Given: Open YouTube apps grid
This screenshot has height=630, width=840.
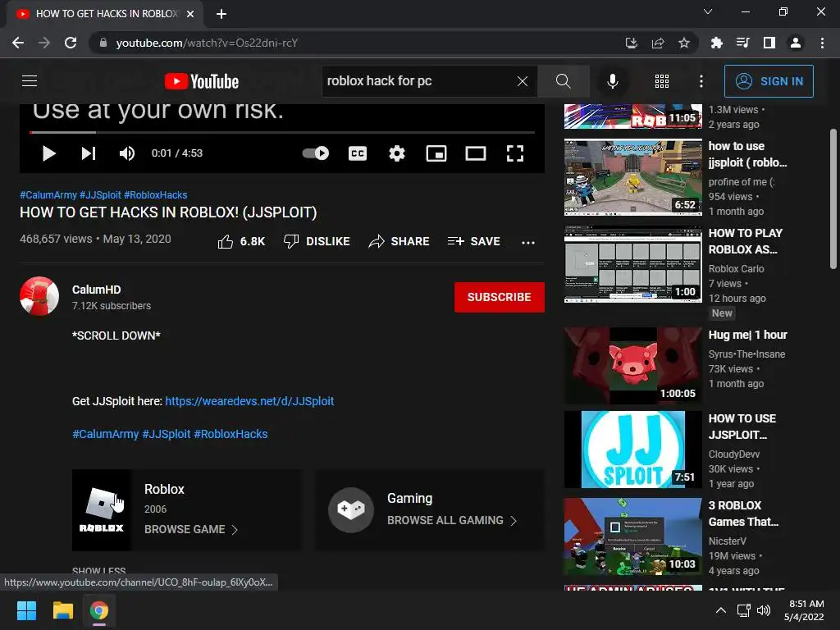Looking at the screenshot, I should (662, 81).
